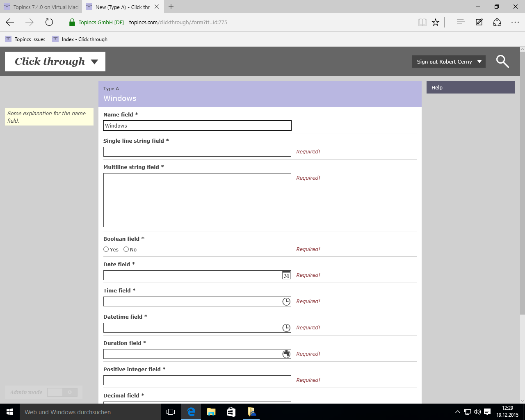This screenshot has height=420, width=525.
Task: Refresh the page with the reload icon
Action: pos(49,23)
